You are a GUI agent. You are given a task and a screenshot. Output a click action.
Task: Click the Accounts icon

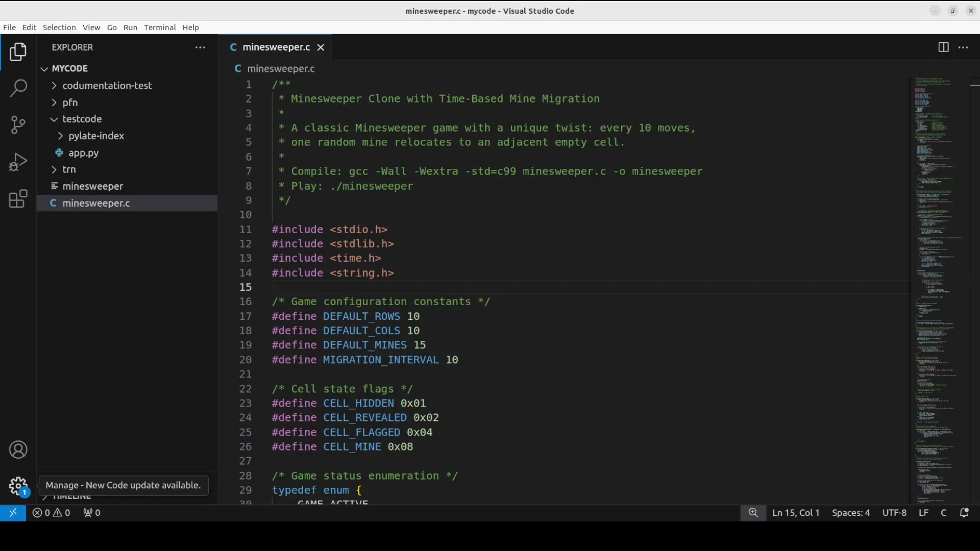[18, 450]
